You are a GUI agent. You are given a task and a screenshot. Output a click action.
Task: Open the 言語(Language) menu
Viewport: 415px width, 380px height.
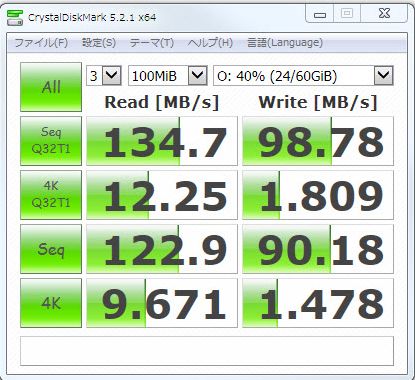click(x=285, y=43)
